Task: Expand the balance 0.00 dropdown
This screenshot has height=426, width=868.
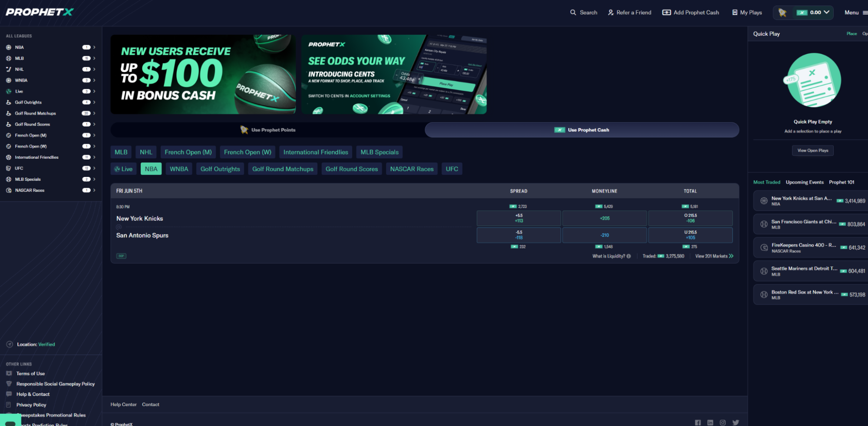Action: pyautogui.click(x=826, y=12)
